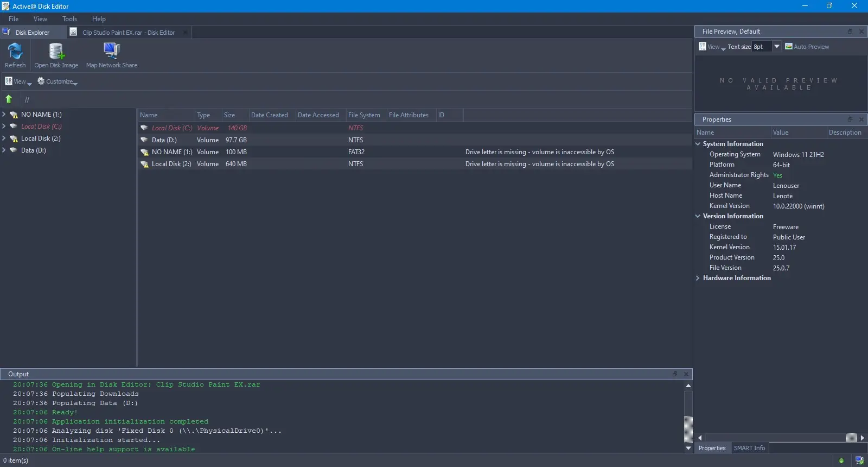
Task: Float the Output panel
Action: pos(675,374)
